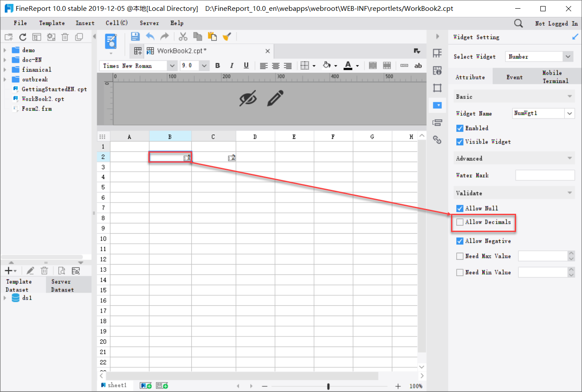Open the font color swatch
Image resolution: width=582 pixels, height=392 pixels.
pyautogui.click(x=348, y=65)
